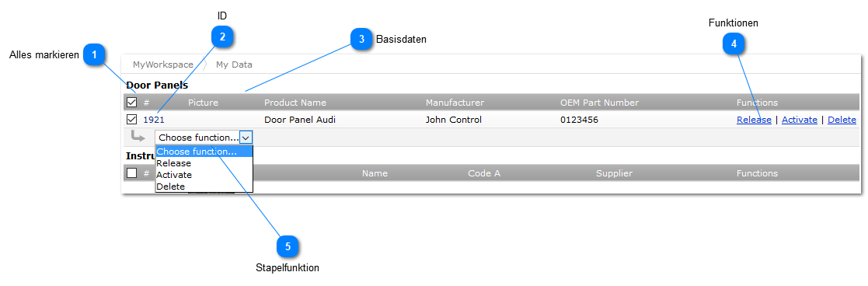Click annotation marker number 2
This screenshot has height=286, width=868.
coord(222,37)
